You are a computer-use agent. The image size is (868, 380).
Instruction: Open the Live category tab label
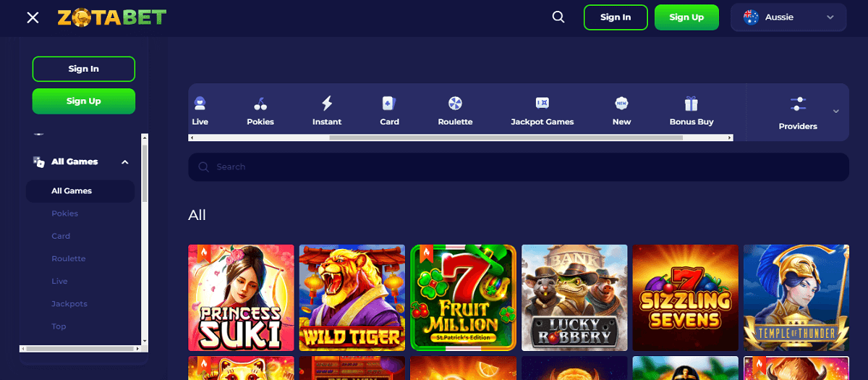200,122
